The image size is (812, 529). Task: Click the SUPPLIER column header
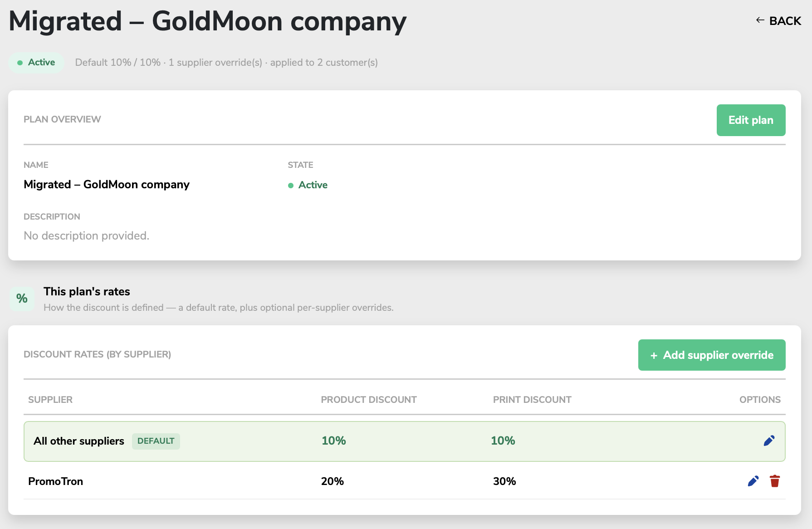[x=50, y=400]
